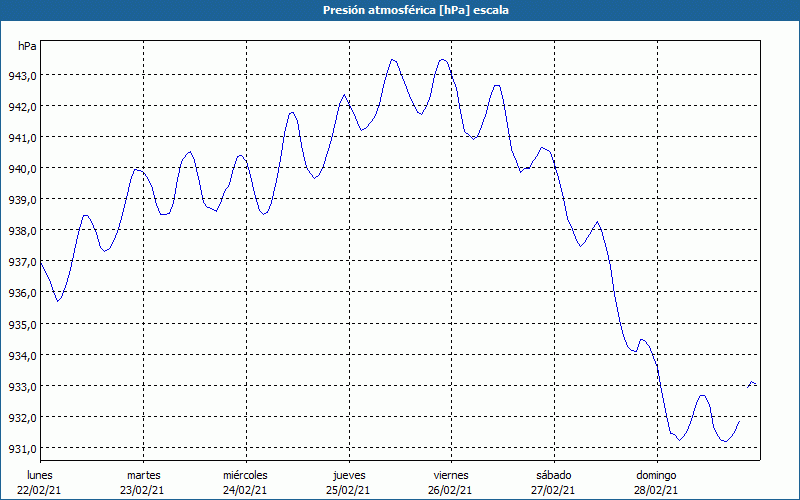Click the 25/02/21 date label
Image resolution: width=800 pixels, height=500 pixels.
348,490
